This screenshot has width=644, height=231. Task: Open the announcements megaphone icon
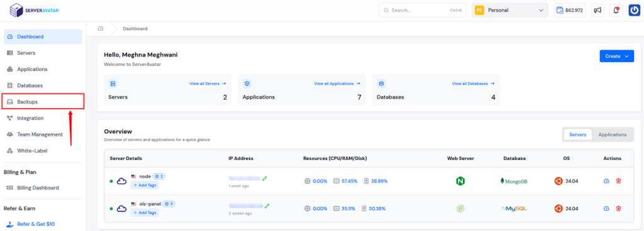click(x=597, y=10)
